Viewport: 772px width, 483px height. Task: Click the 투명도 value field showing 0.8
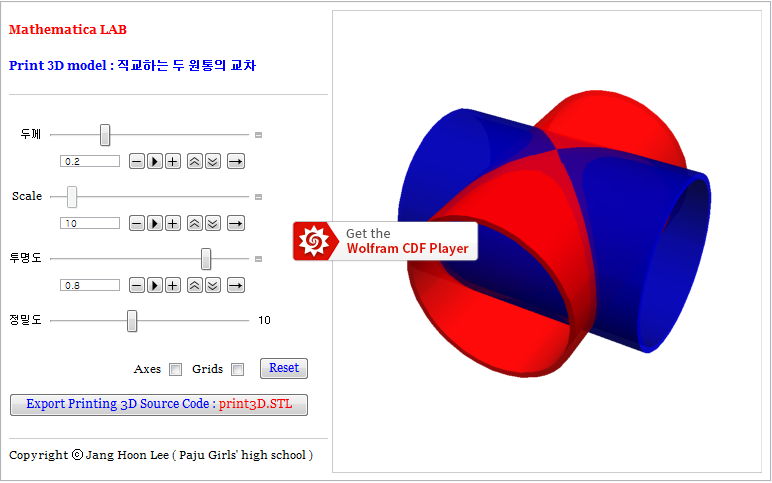(x=90, y=285)
